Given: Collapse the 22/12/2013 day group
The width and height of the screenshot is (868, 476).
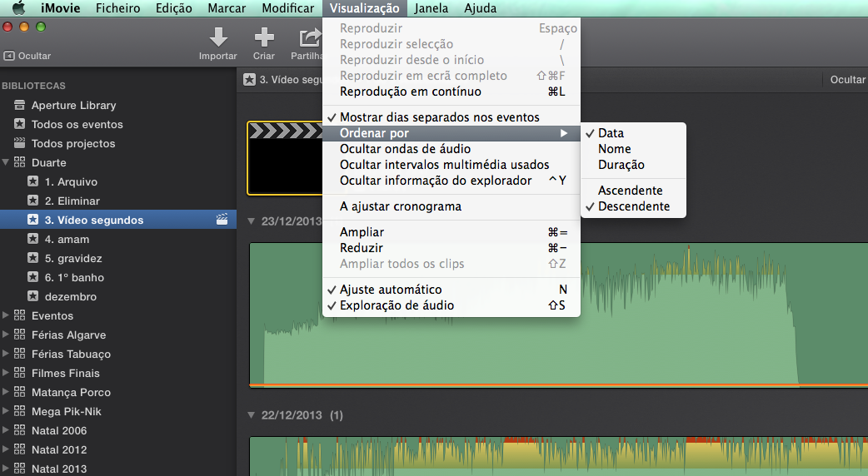Looking at the screenshot, I should pyautogui.click(x=252, y=415).
